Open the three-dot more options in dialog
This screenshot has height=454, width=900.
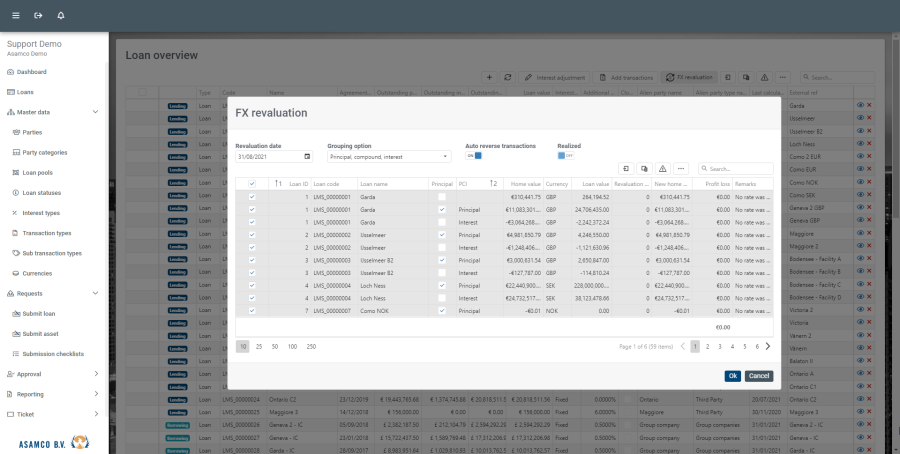pos(682,169)
